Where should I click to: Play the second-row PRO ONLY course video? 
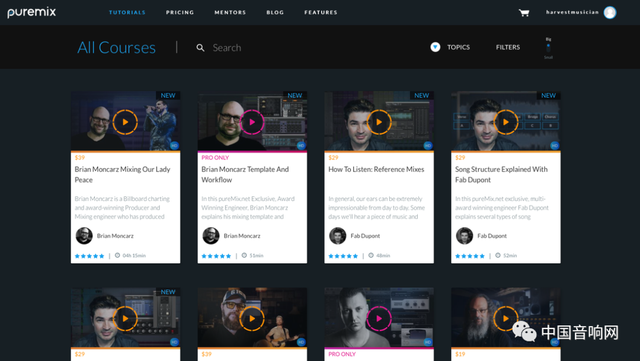point(379,319)
